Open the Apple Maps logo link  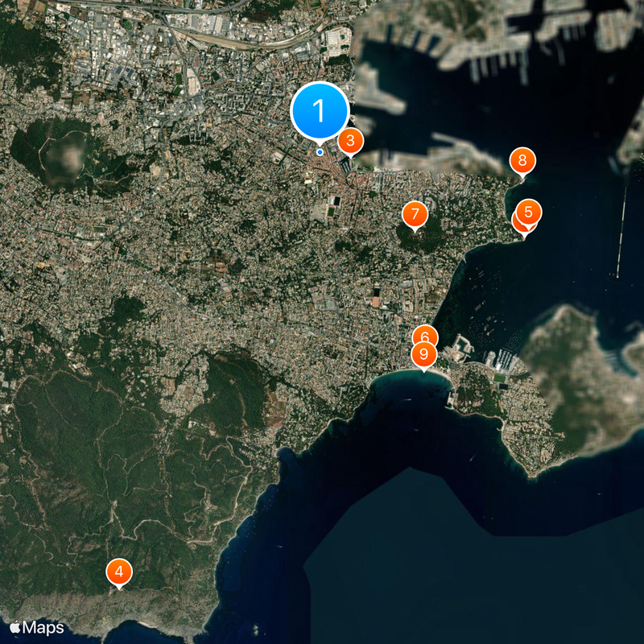(x=37, y=627)
